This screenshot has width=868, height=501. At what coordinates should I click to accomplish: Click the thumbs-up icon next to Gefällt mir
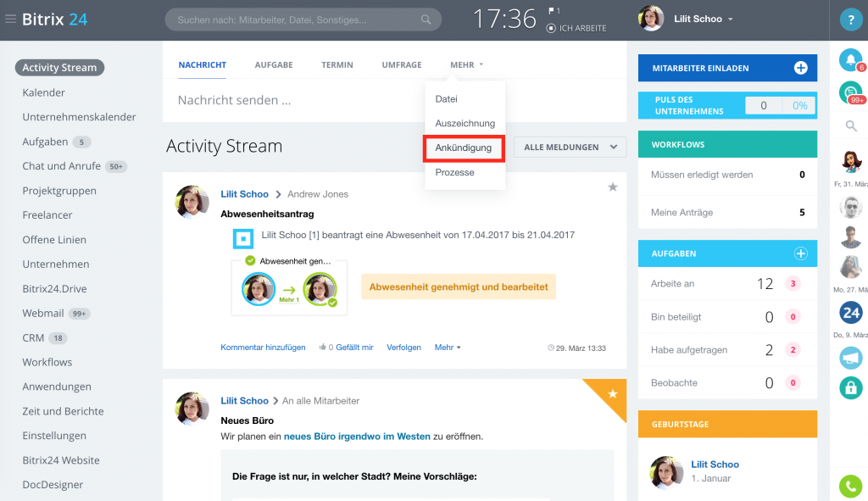(x=323, y=347)
